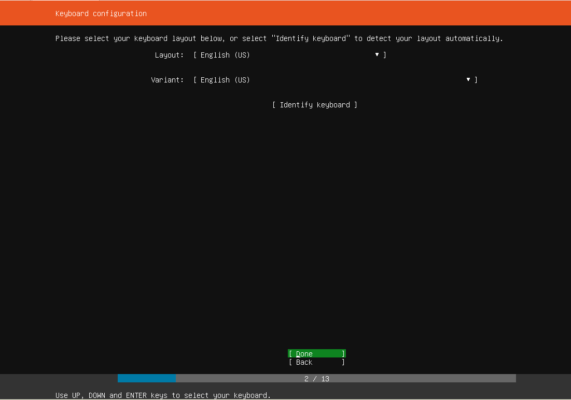Click the Variant dropdown arrow
Image resolution: width=571 pixels, height=400 pixels.
468,79
